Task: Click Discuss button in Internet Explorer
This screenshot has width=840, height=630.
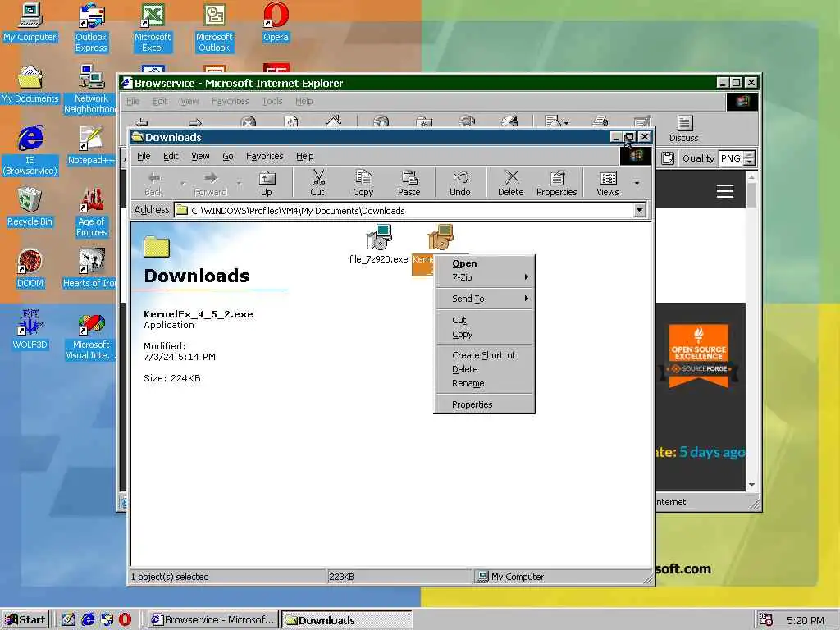Action: click(683, 129)
